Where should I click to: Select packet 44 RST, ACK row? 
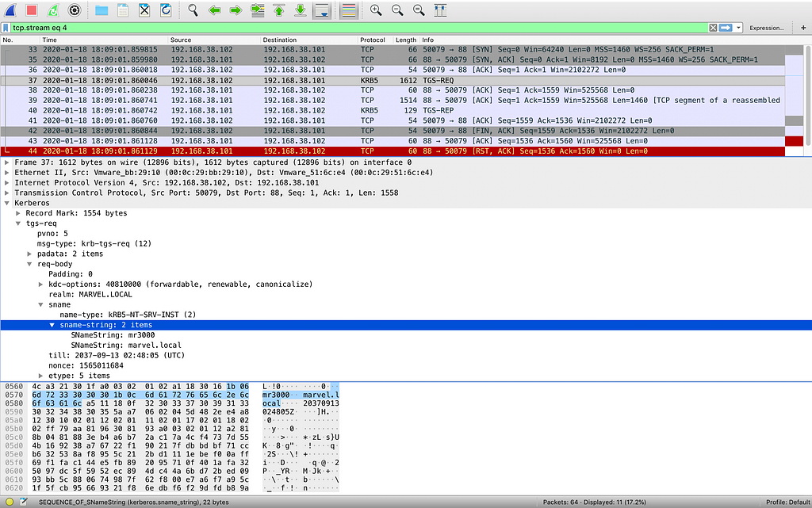393,151
